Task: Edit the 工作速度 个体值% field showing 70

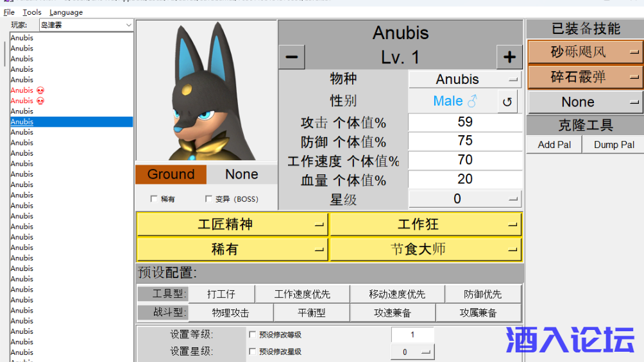Action: pyautogui.click(x=465, y=160)
